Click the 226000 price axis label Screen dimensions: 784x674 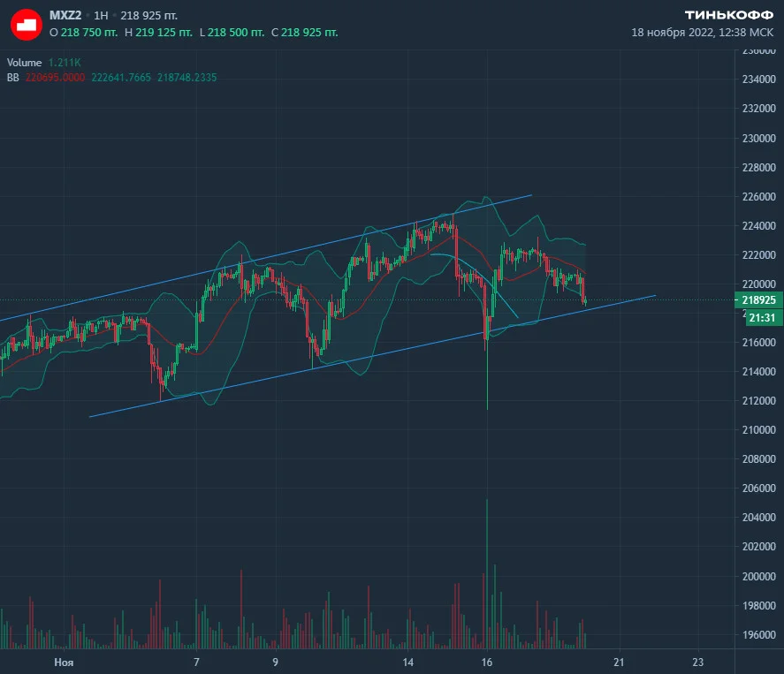[x=759, y=196]
